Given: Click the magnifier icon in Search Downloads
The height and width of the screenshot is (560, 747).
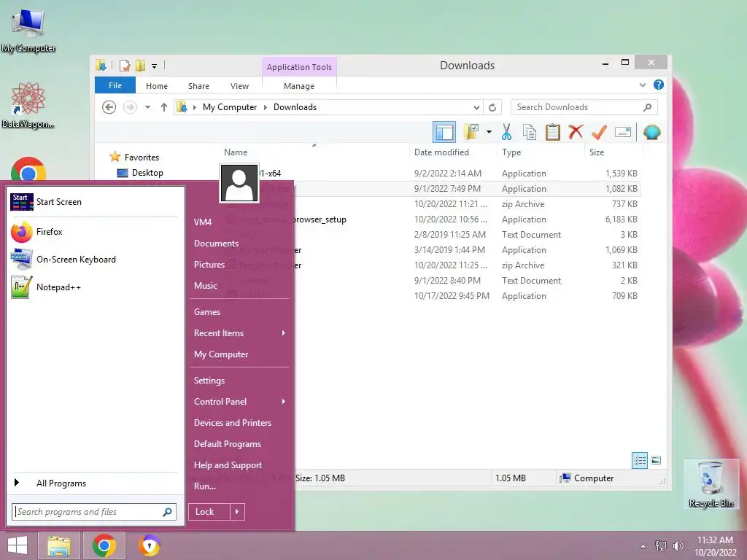Looking at the screenshot, I should point(647,107).
